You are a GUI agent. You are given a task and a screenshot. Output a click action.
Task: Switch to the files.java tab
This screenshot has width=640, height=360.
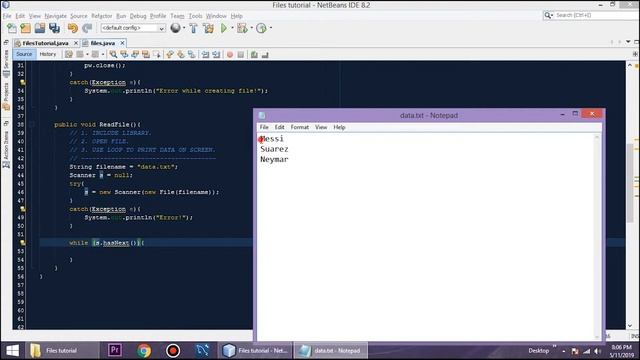102,43
